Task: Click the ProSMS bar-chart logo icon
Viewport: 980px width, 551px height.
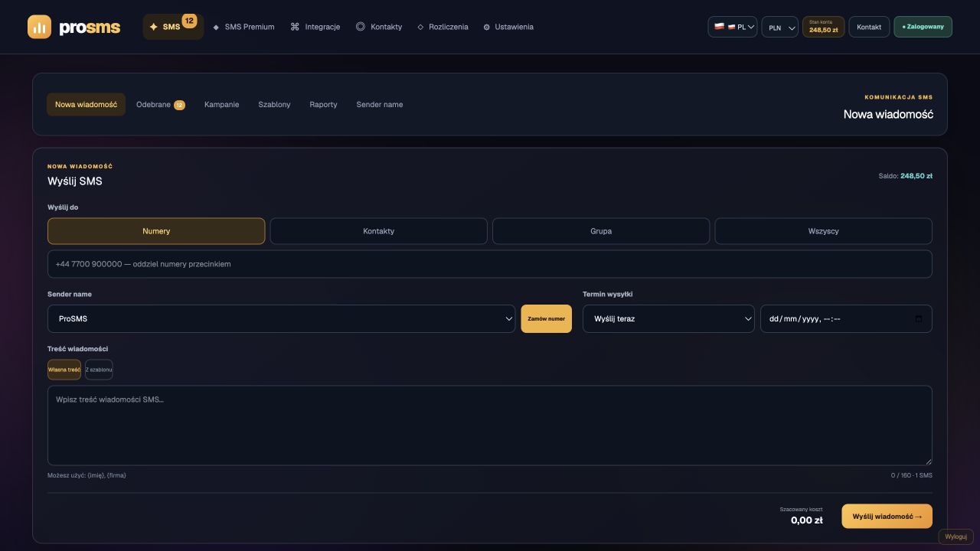Action: pyautogui.click(x=39, y=27)
